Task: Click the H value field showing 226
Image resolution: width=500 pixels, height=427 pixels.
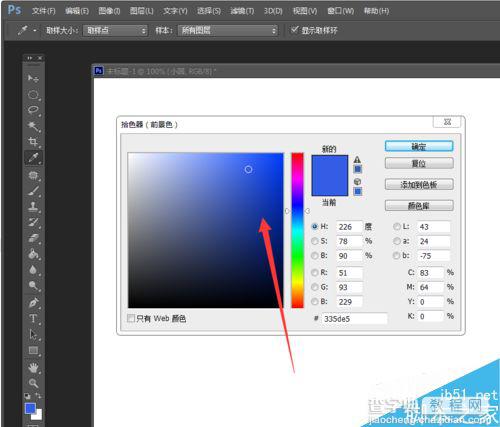Action: [x=349, y=227]
